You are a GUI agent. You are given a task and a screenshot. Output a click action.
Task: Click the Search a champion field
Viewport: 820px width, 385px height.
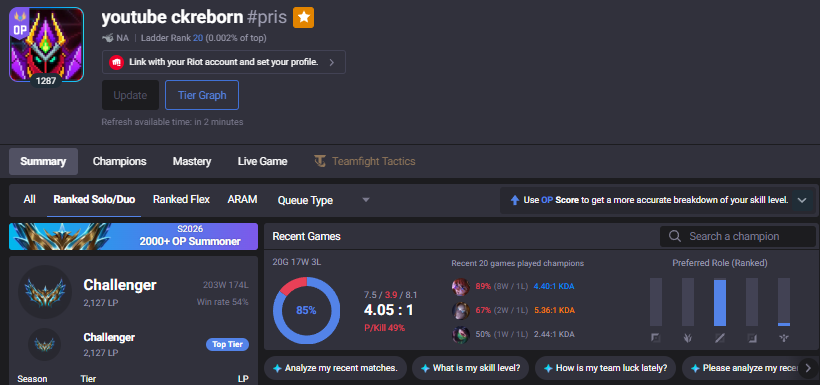pyautogui.click(x=737, y=236)
